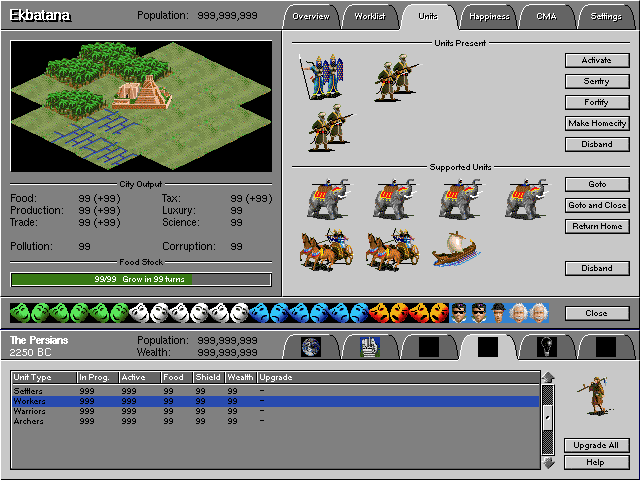Viewport: 640px width, 480px height.
Task: Select the archers unit in Units Present
Action: (x=322, y=77)
